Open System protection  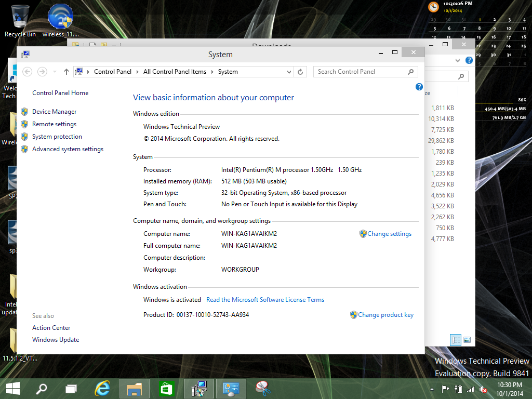(57, 137)
